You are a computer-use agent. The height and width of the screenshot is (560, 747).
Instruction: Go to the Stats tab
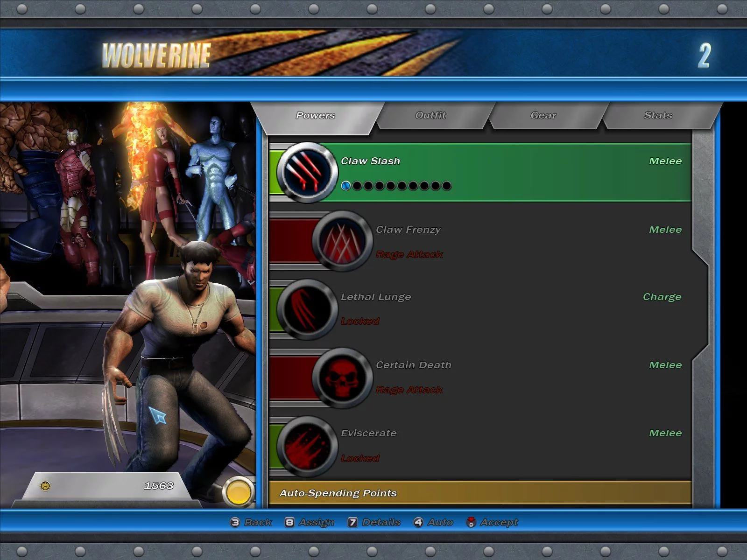(657, 115)
